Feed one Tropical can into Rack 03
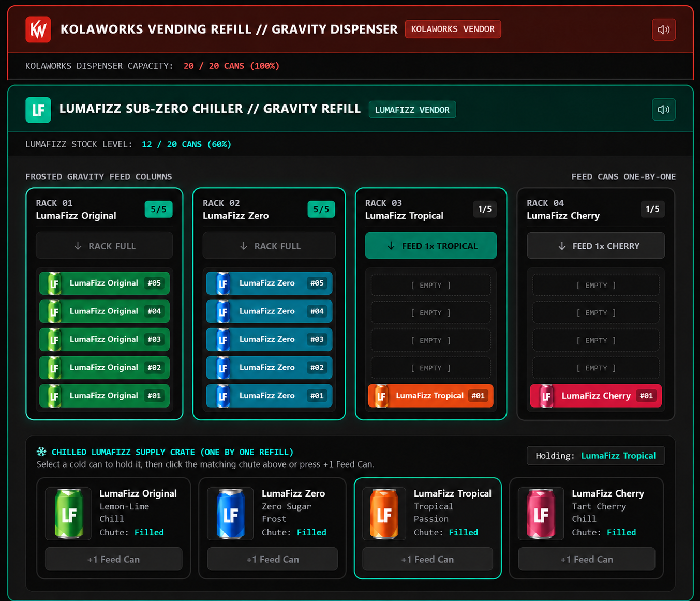700x601 pixels. coord(431,246)
